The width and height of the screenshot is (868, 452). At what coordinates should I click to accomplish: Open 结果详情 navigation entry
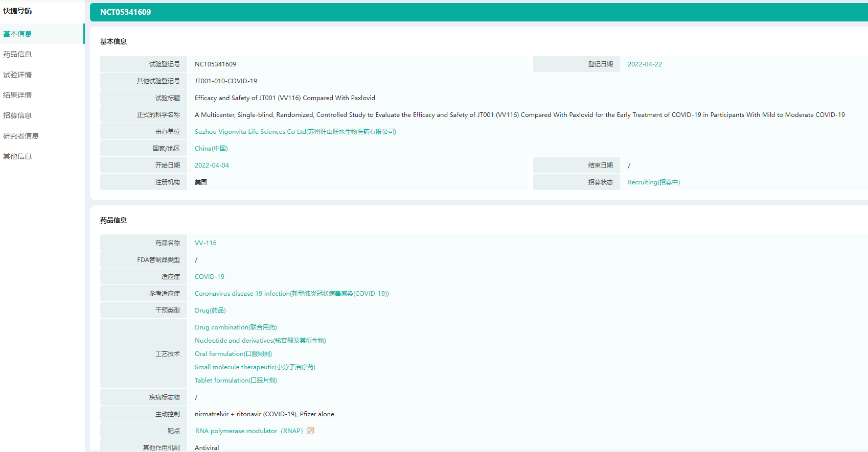click(17, 95)
